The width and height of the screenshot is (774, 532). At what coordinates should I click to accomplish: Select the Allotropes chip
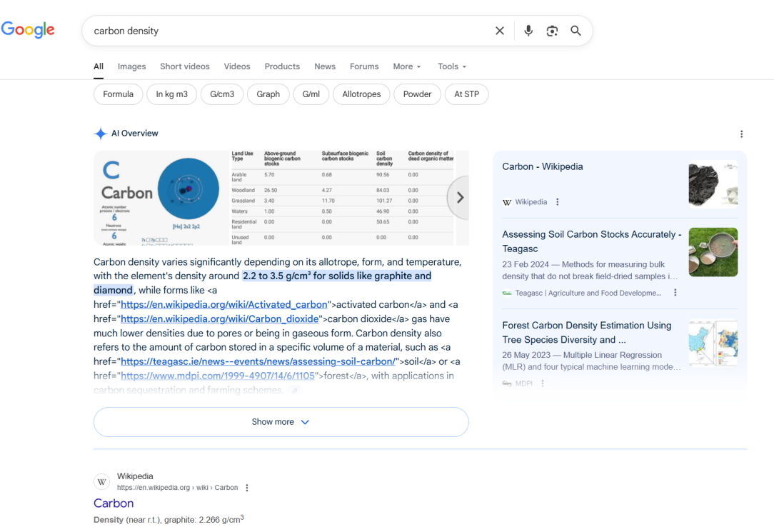361,94
